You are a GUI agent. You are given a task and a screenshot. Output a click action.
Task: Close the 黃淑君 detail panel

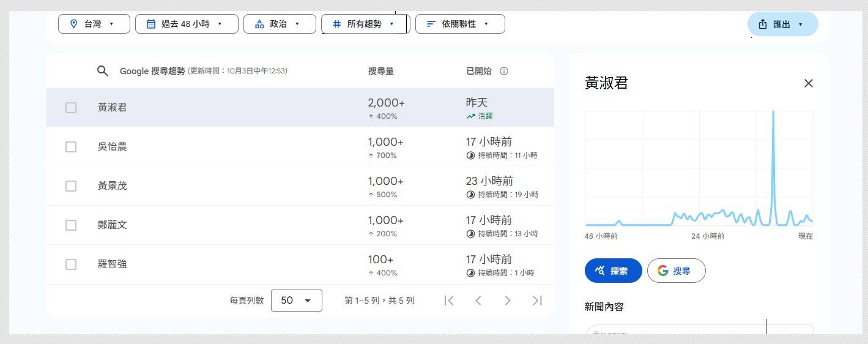808,83
